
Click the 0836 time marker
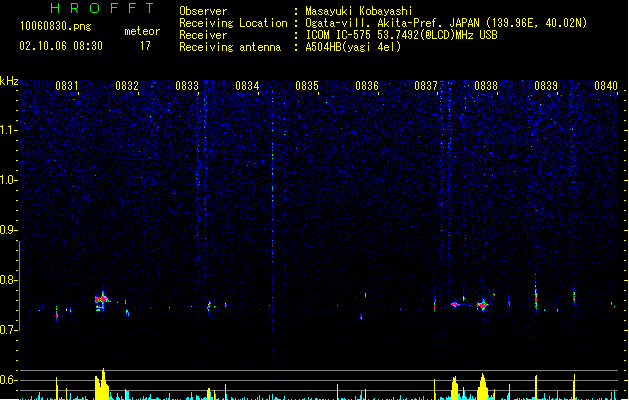[367, 86]
